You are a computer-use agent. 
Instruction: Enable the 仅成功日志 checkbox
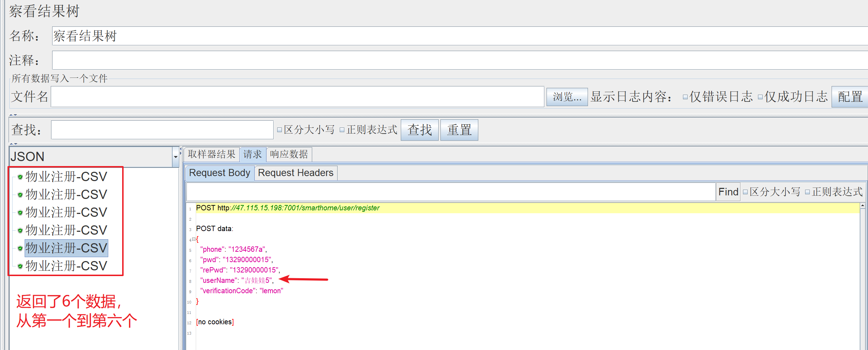click(760, 97)
